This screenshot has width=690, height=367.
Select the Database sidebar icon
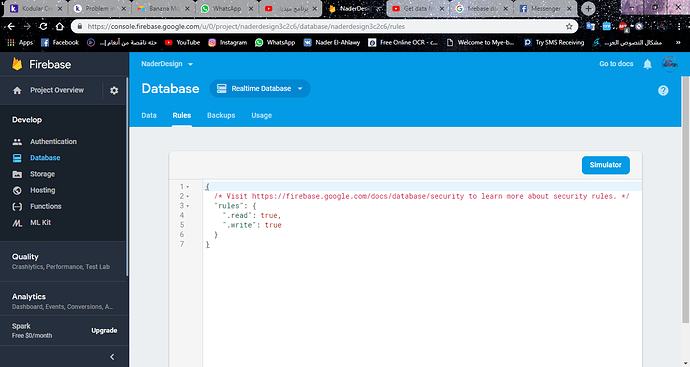tap(17, 158)
